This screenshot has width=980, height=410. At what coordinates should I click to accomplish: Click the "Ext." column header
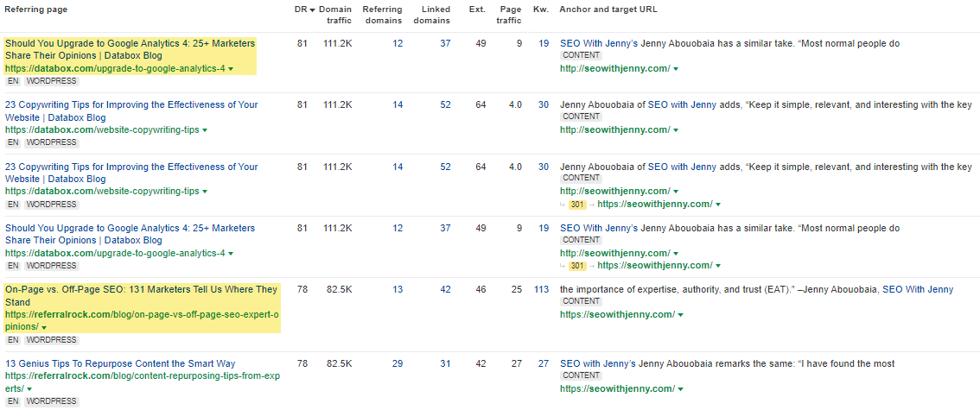pos(477,9)
